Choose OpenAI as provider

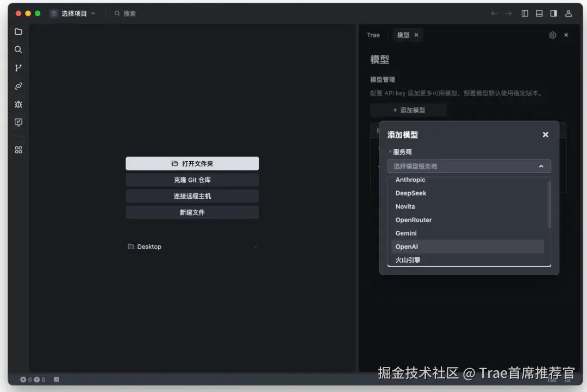tap(467, 246)
